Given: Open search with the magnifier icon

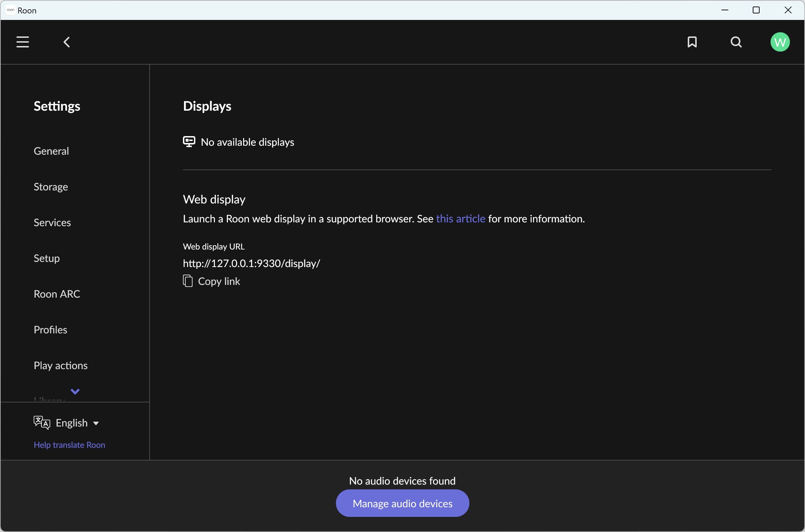Looking at the screenshot, I should [736, 42].
